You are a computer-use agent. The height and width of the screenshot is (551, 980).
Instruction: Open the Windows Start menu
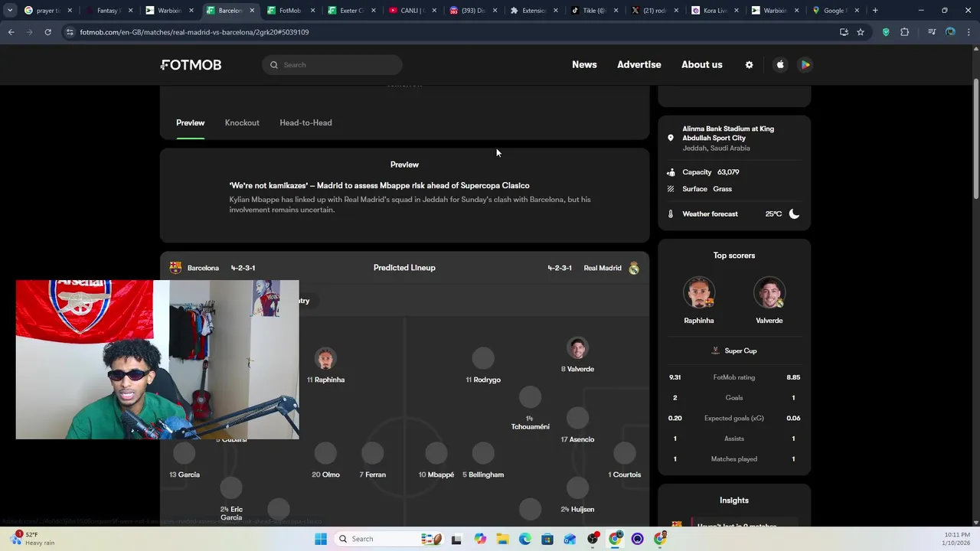coord(321,539)
